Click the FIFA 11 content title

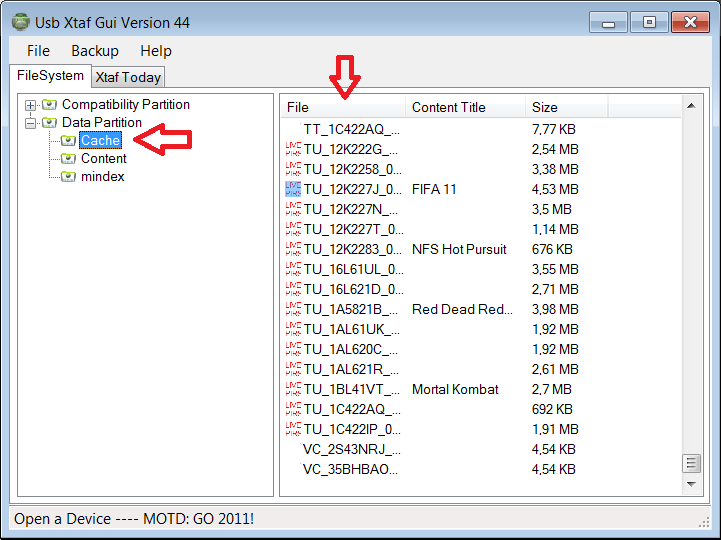click(434, 189)
